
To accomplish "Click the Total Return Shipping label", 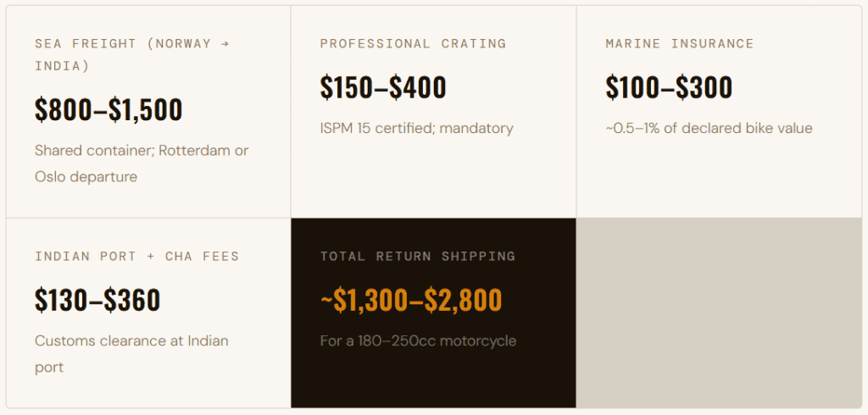I will (x=417, y=256).
